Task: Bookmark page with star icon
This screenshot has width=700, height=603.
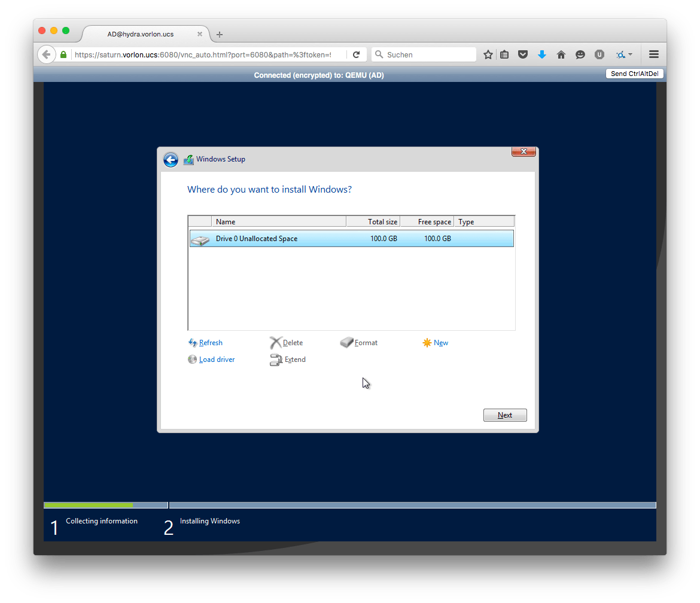Action: pyautogui.click(x=488, y=54)
